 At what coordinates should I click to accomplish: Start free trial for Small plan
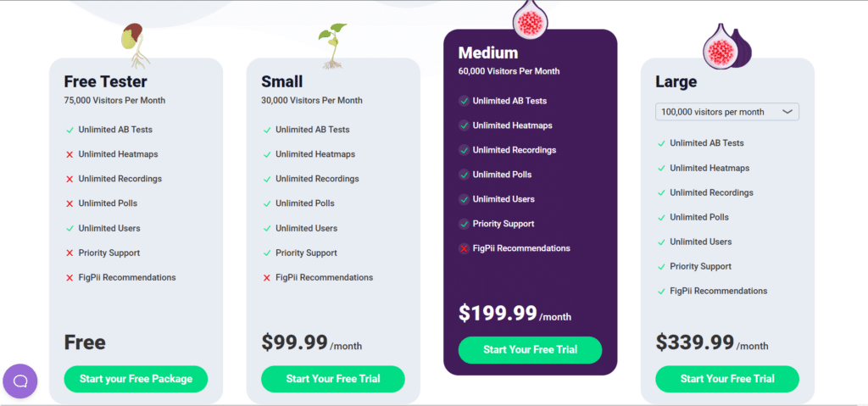[332, 379]
